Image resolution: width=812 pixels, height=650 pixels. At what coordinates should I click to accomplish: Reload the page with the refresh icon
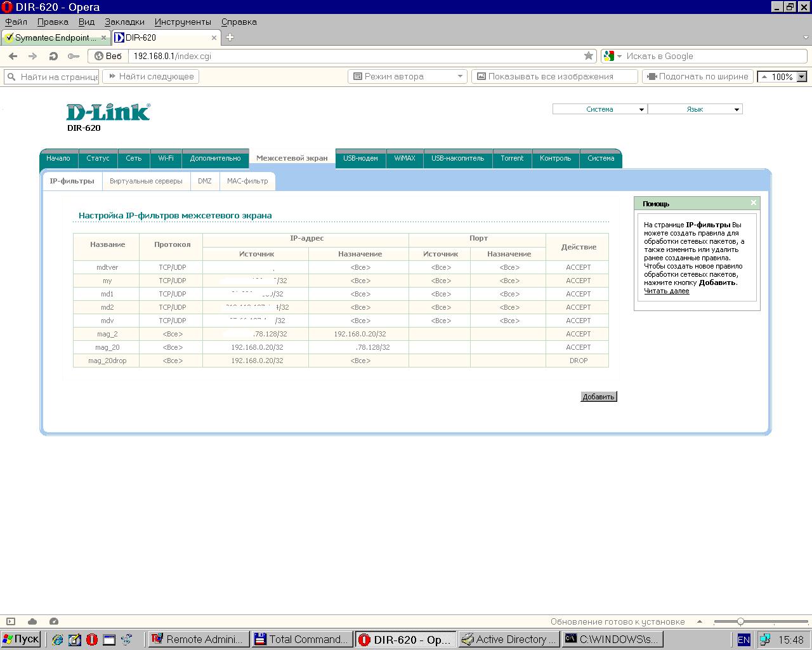[53, 56]
